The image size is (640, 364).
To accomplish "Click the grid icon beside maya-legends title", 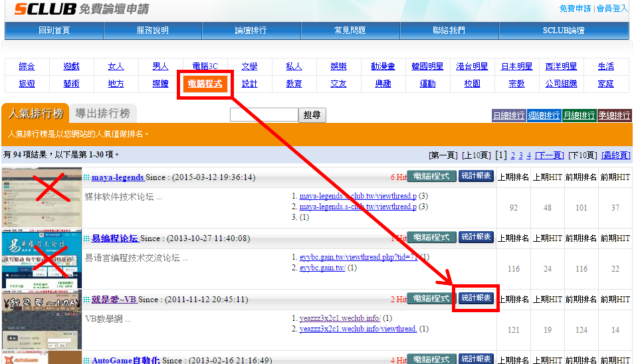I will pyautogui.click(x=86, y=177).
